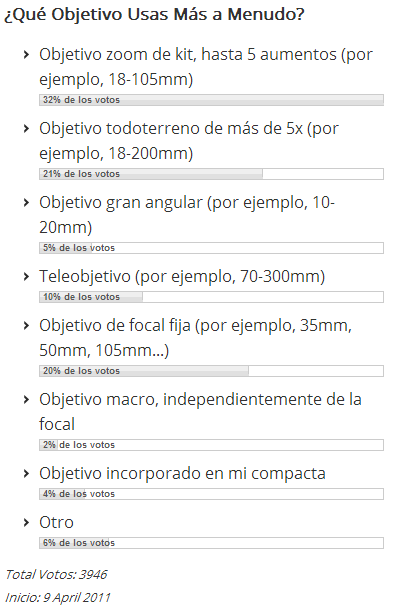Click chevron bullet beside Objetivo incorporado en mi compacta
The height and width of the screenshot is (612, 398).
(26, 473)
